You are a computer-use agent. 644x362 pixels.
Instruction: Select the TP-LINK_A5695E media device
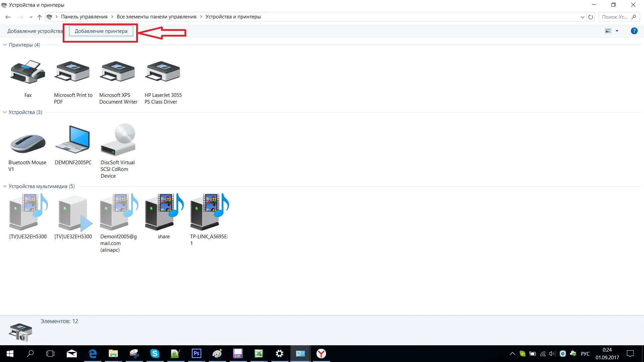209,212
